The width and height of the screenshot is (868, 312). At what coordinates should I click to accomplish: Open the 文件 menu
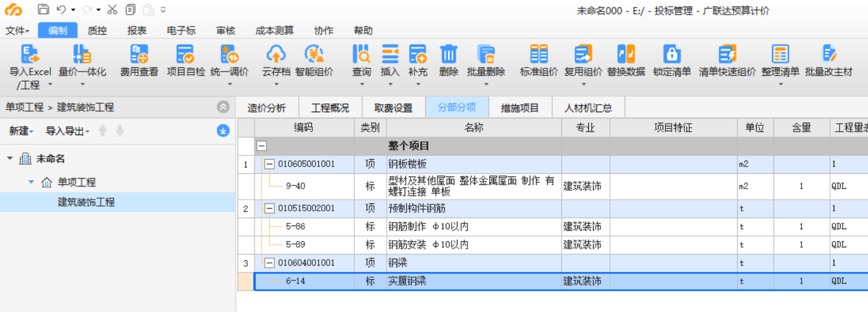(x=17, y=31)
